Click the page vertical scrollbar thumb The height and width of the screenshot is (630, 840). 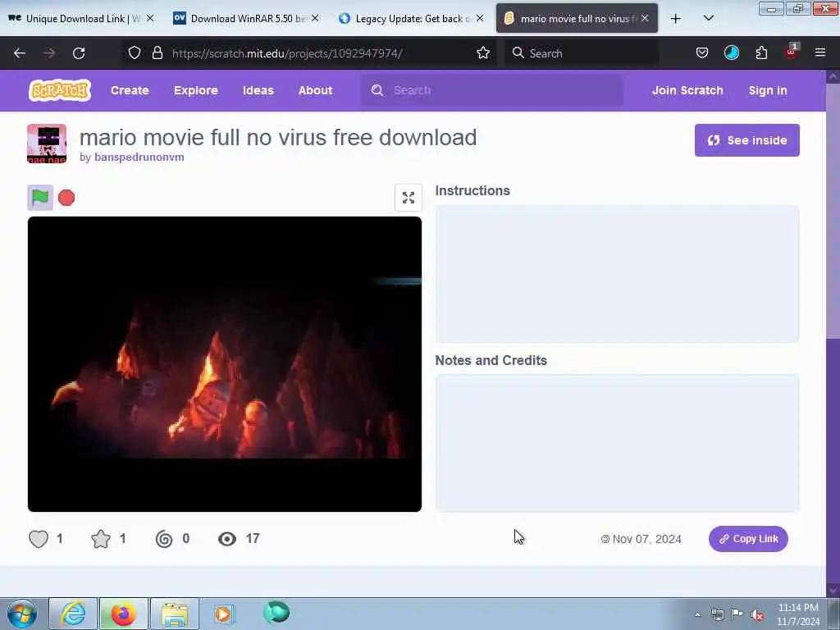point(833,211)
